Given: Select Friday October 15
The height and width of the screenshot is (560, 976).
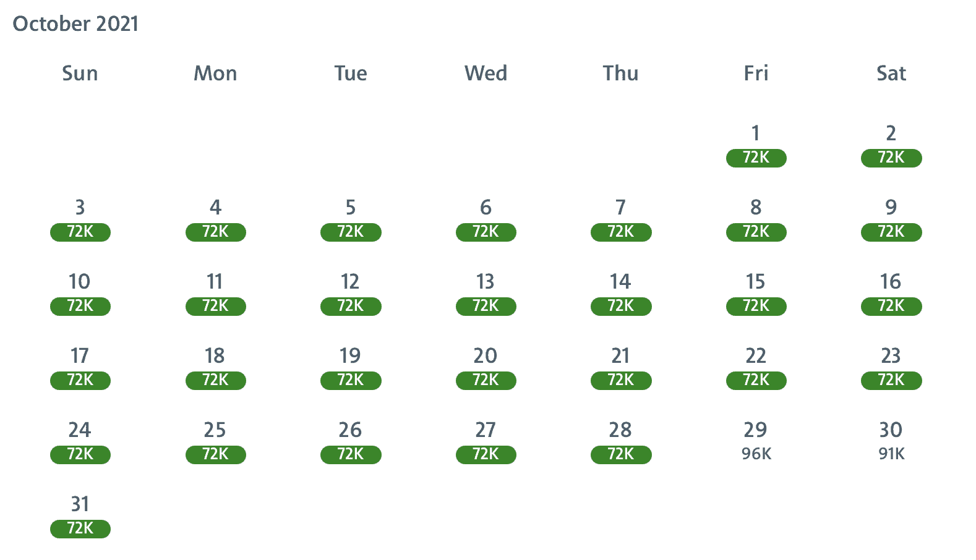Looking at the screenshot, I should coord(756,294).
